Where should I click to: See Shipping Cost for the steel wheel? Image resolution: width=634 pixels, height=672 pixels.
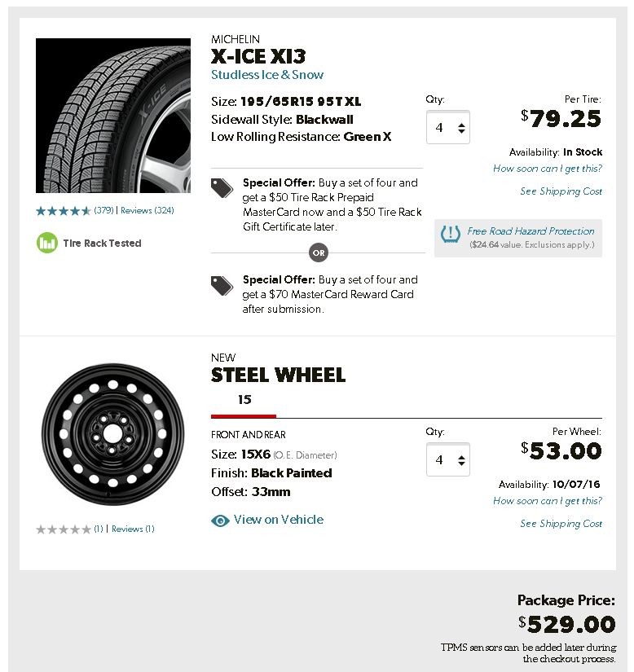point(561,524)
